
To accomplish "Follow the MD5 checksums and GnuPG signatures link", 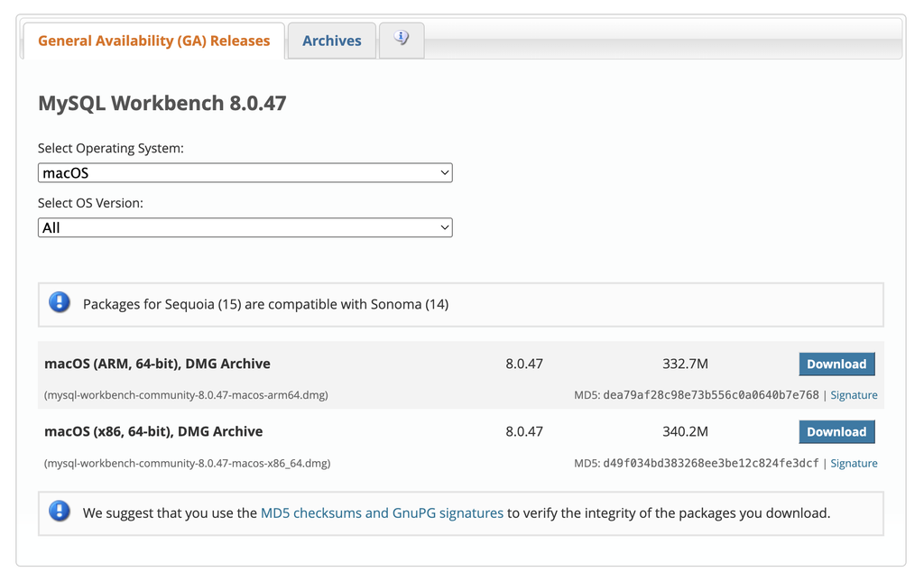I will point(382,513).
